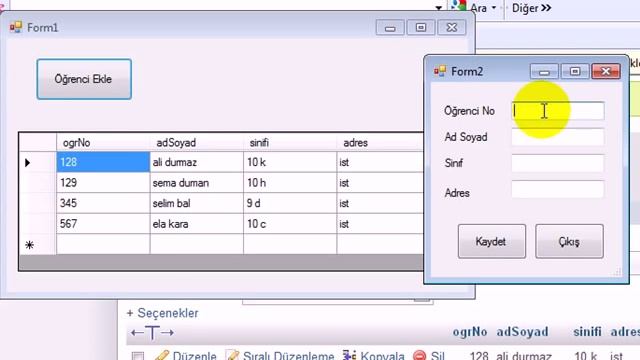This screenshot has height=360, width=640.
Task: Click the adSoyad header in web table
Action: coord(522,332)
